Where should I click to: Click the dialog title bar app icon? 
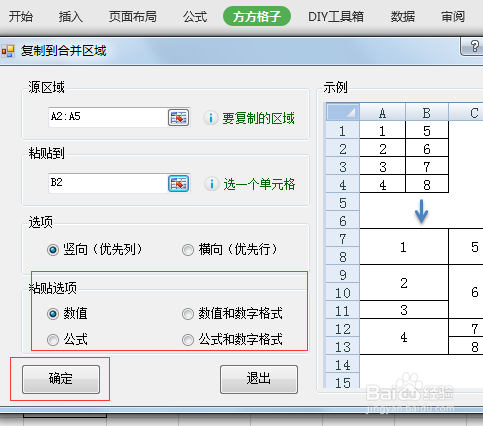(x=8, y=51)
